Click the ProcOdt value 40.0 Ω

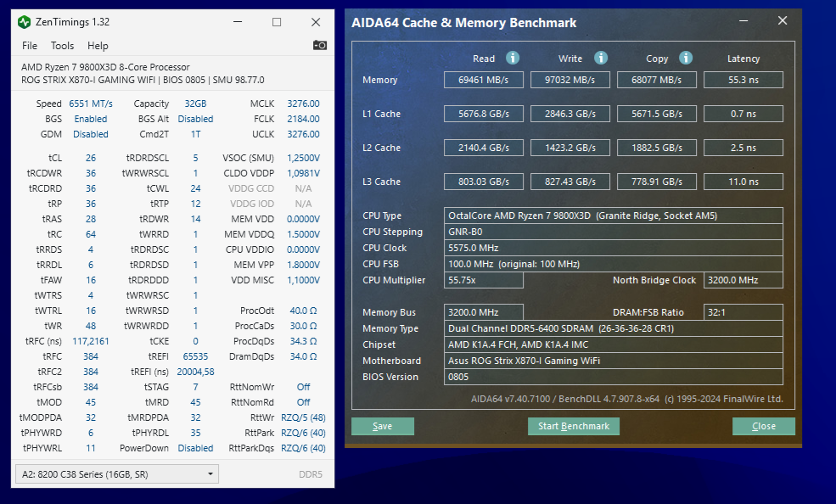303,311
